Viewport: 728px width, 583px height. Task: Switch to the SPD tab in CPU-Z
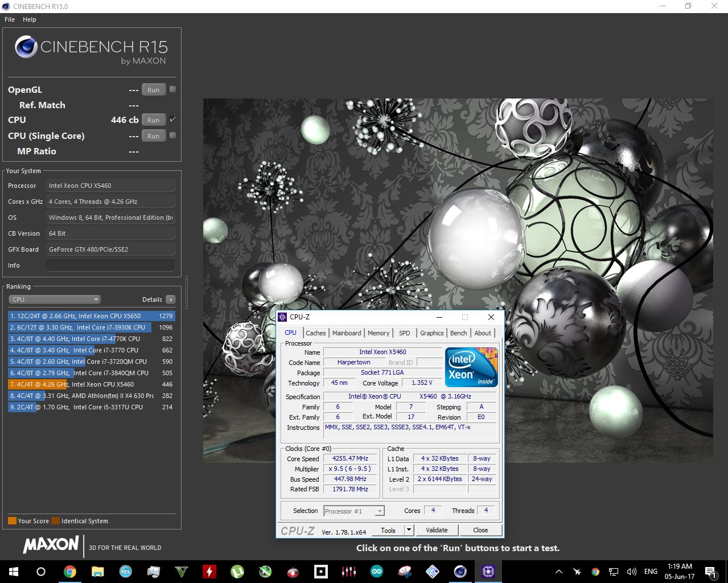[405, 333]
